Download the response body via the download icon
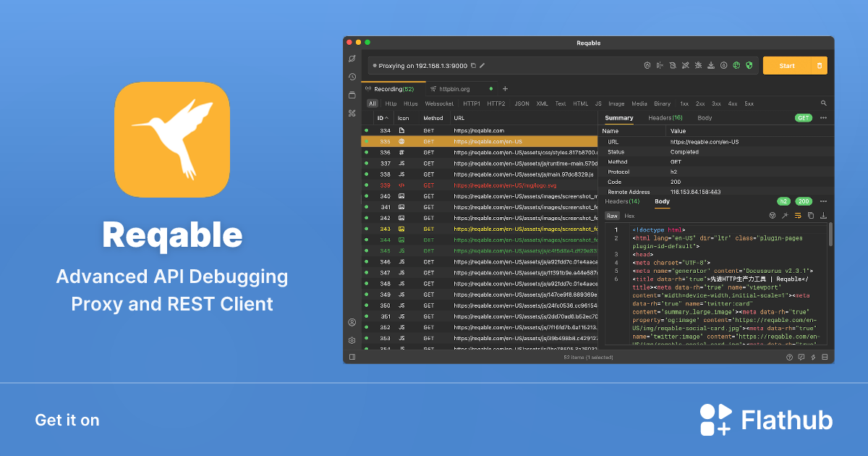Image resolution: width=868 pixels, height=456 pixels. [823, 215]
